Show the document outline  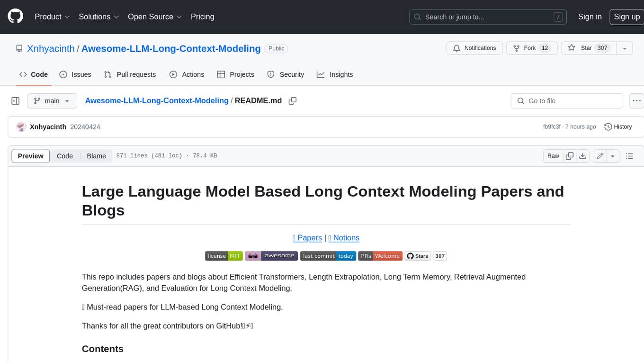pos(629,156)
